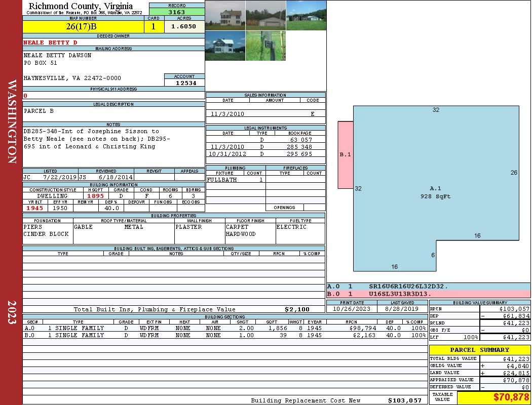Open the grassy signpost photo
This screenshot has width=532, height=405.
[265, 46]
